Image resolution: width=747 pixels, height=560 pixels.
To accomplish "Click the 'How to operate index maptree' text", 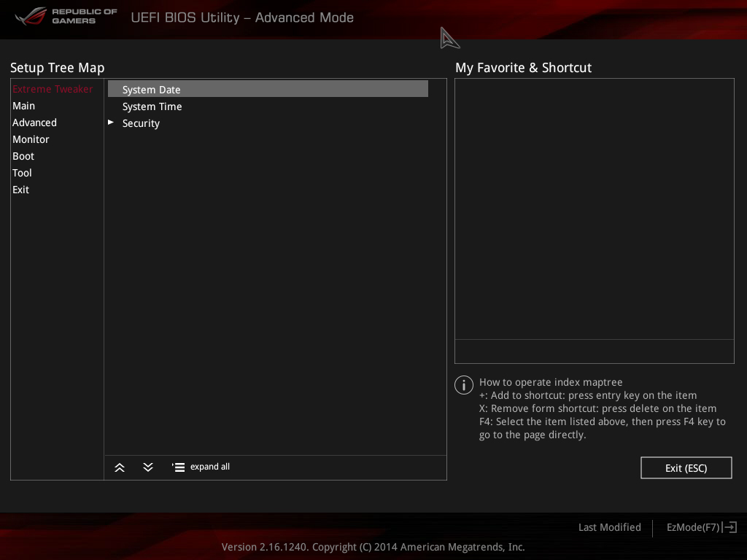I will click(551, 382).
